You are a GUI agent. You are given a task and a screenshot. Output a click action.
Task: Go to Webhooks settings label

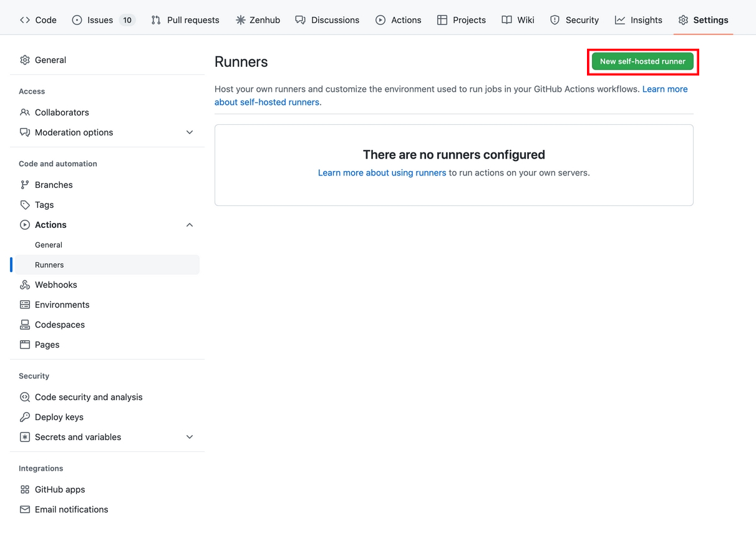56,285
